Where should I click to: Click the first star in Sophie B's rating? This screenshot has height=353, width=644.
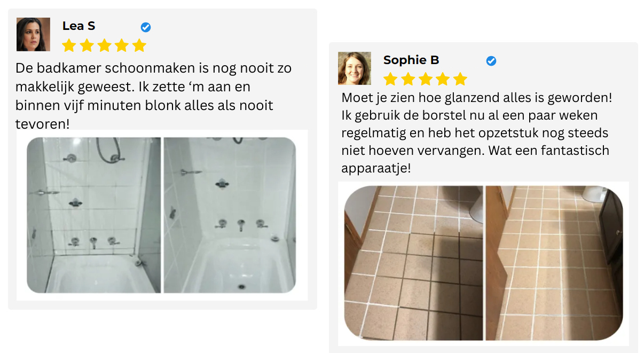click(390, 80)
